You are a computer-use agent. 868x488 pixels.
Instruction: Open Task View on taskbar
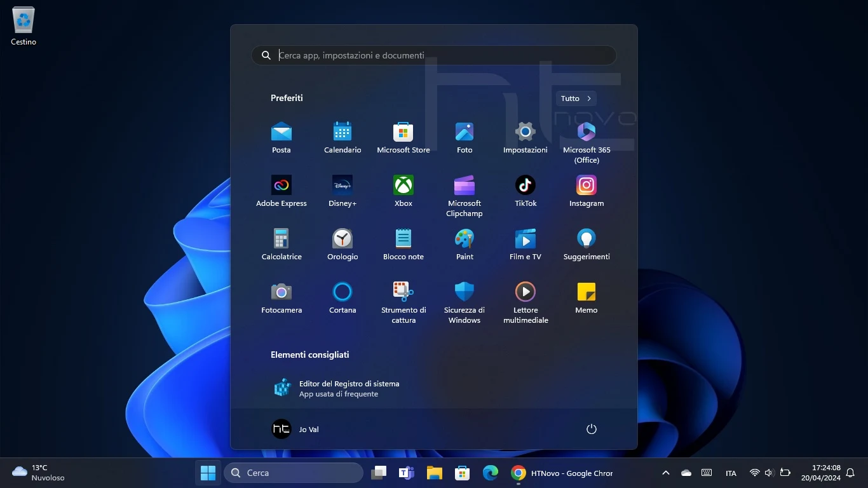379,473
